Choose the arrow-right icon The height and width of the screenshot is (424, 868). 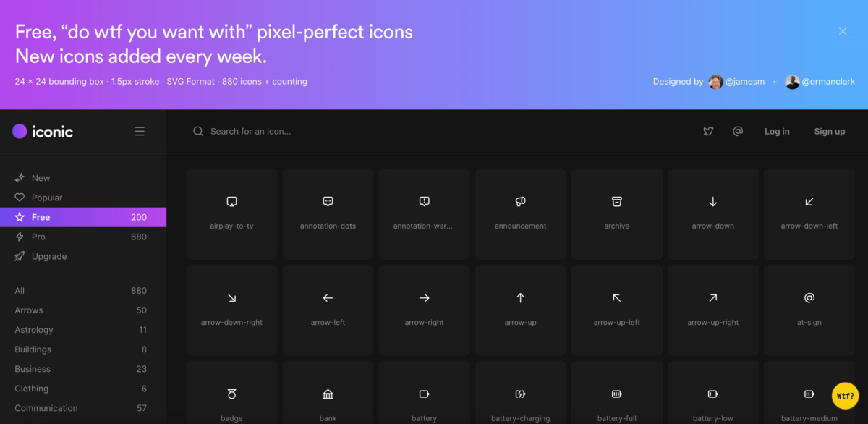(424, 310)
